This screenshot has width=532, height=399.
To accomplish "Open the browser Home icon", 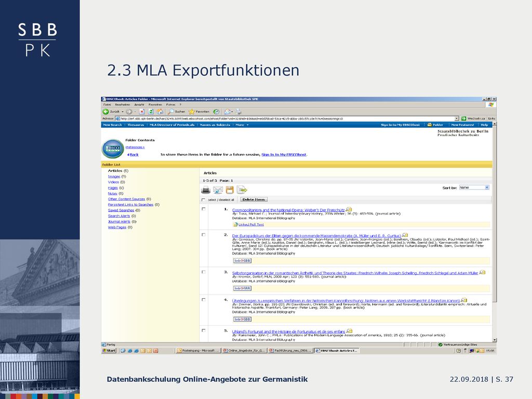I will tap(160, 112).
